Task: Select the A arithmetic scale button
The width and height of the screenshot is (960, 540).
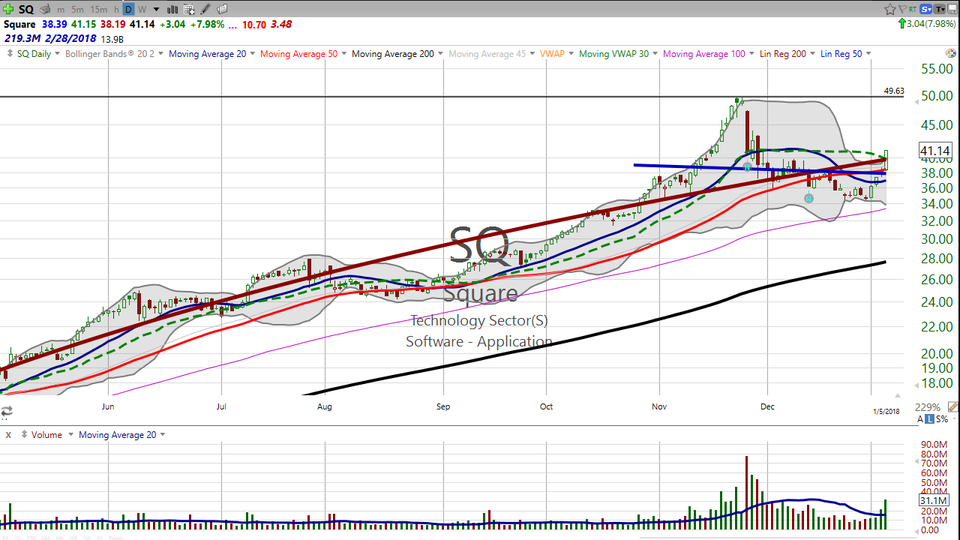Action: point(920,419)
